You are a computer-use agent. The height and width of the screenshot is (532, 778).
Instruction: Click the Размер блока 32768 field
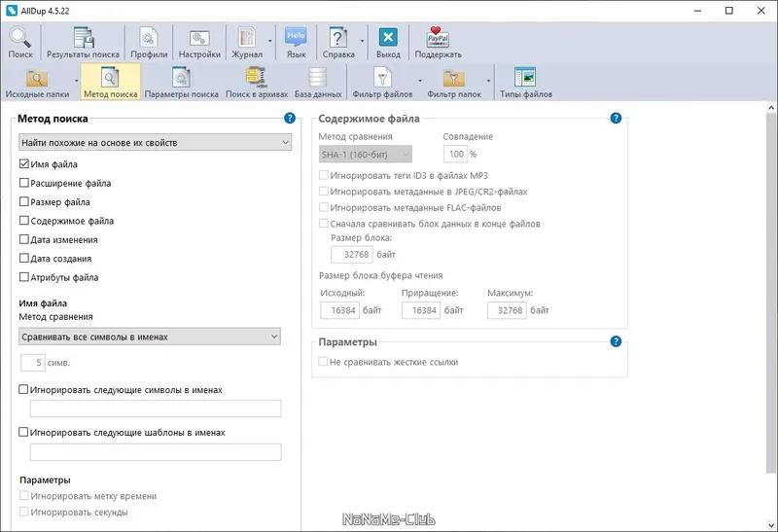pos(352,255)
